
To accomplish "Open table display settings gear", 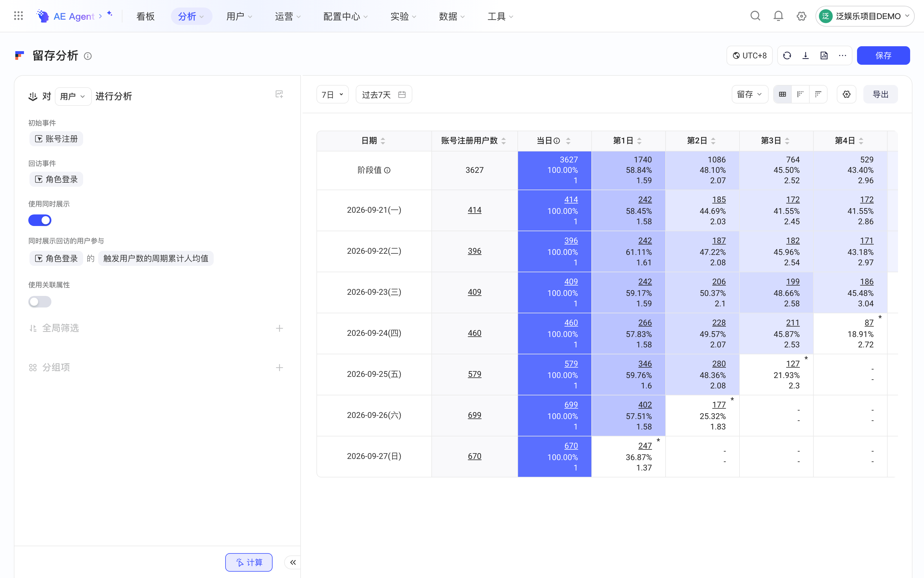I will click(x=847, y=95).
